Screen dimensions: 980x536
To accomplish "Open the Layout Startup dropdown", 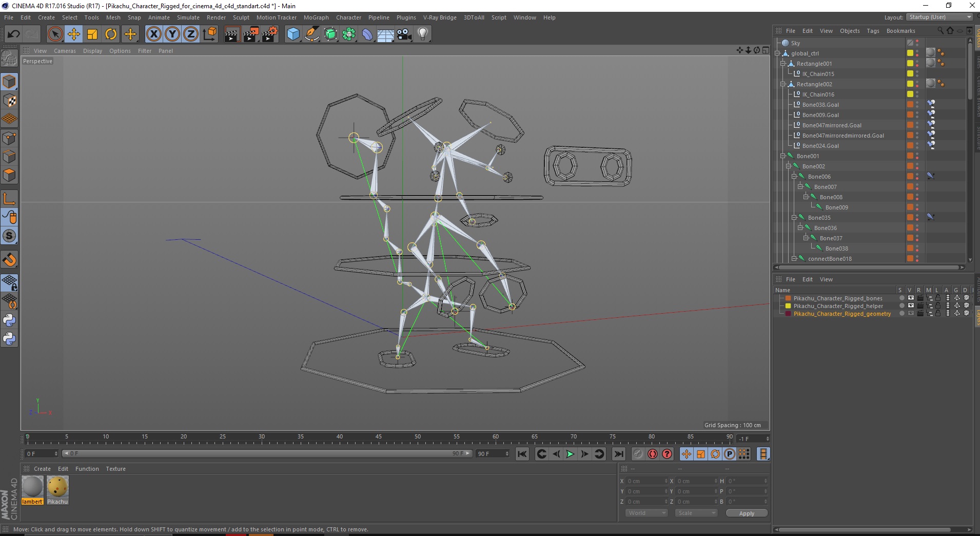I will pos(939,17).
